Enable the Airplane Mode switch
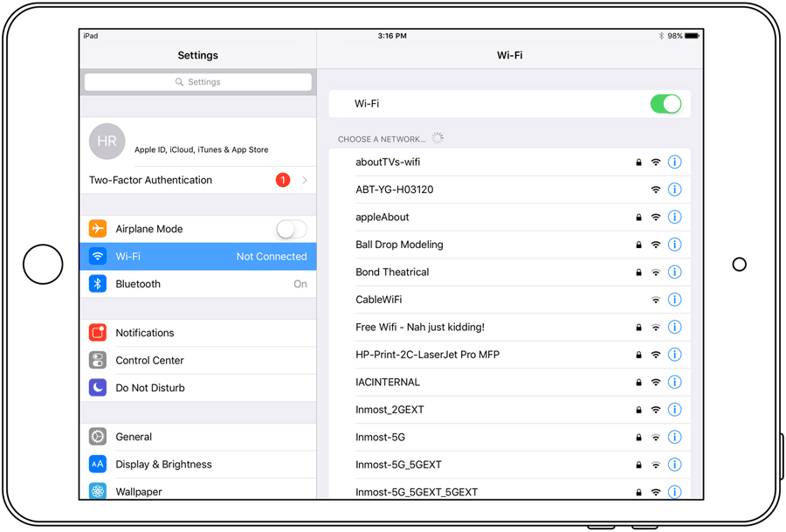 click(x=291, y=230)
